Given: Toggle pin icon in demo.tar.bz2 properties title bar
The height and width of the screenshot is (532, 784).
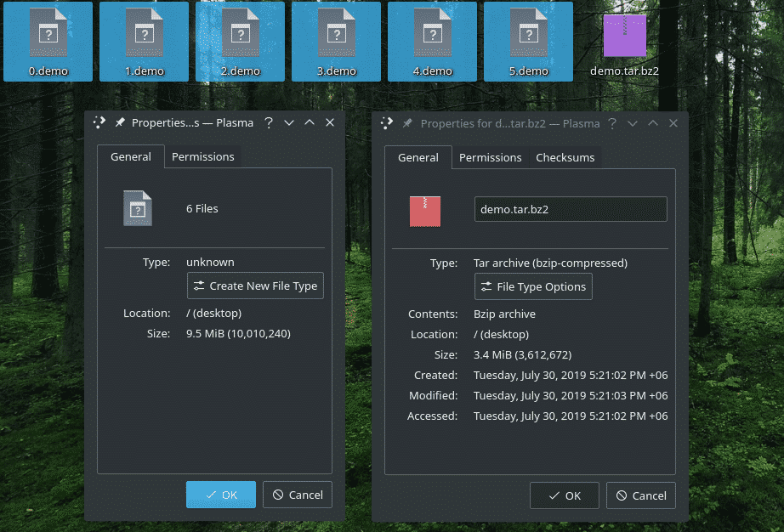Looking at the screenshot, I should (407, 123).
